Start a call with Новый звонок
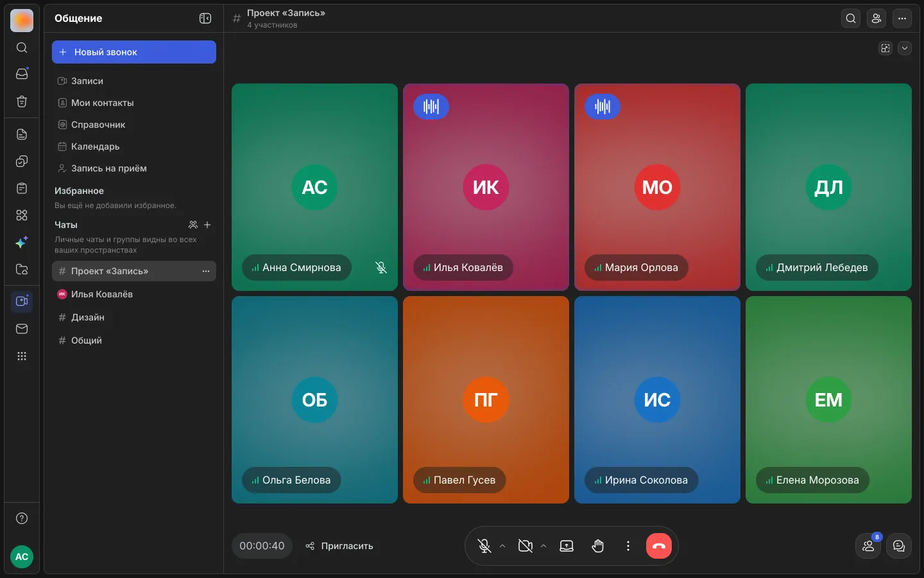Image resolution: width=924 pixels, height=578 pixels. [134, 52]
